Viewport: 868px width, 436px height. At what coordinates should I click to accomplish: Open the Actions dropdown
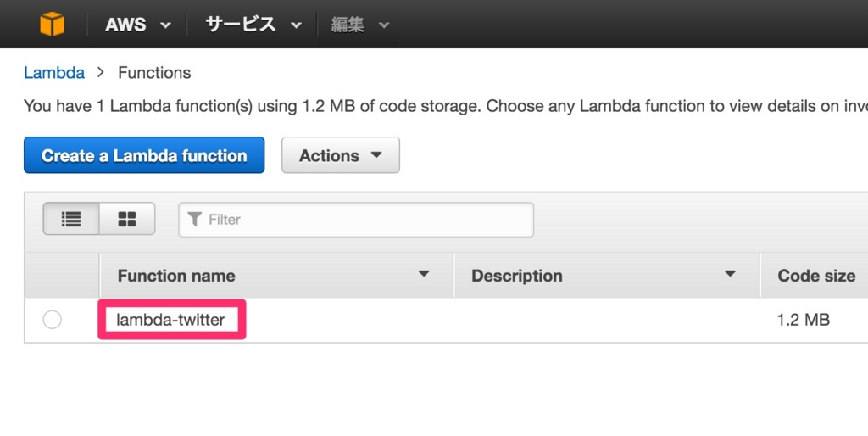[x=340, y=156]
